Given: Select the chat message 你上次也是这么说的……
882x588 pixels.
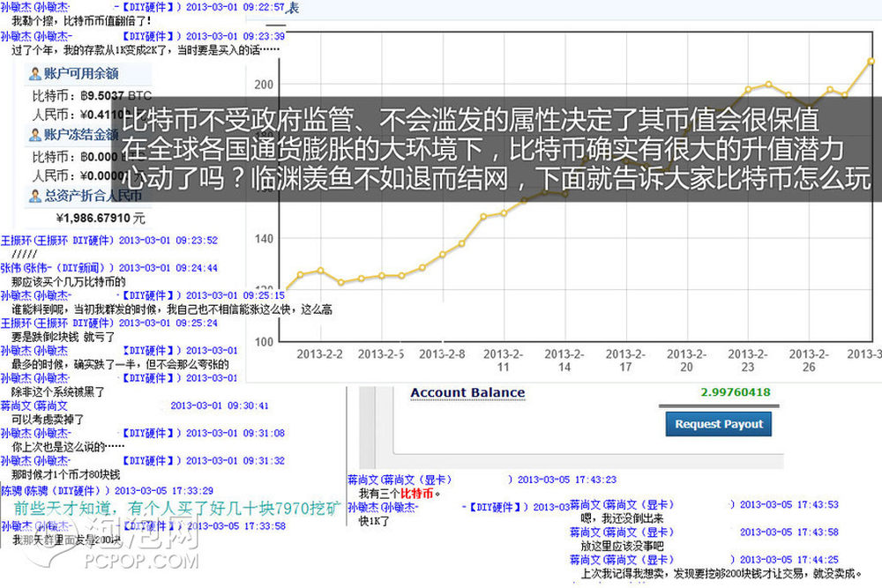Looking at the screenshot, I should pyautogui.click(x=68, y=447).
